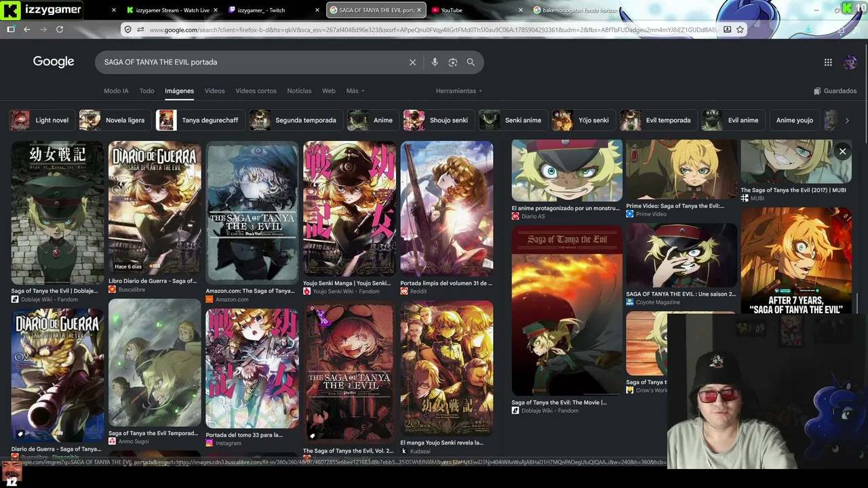This screenshot has height=488, width=868.
Task: Bookmark this page with the star icon
Action: click(x=741, y=29)
